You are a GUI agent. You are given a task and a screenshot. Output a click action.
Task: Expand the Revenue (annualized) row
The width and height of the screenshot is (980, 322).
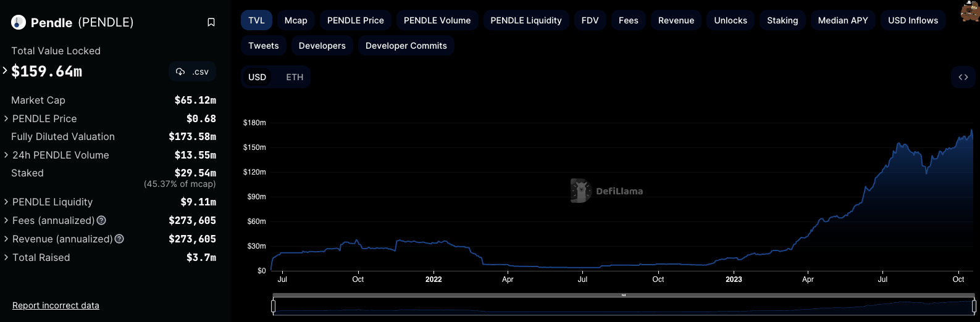coord(6,239)
